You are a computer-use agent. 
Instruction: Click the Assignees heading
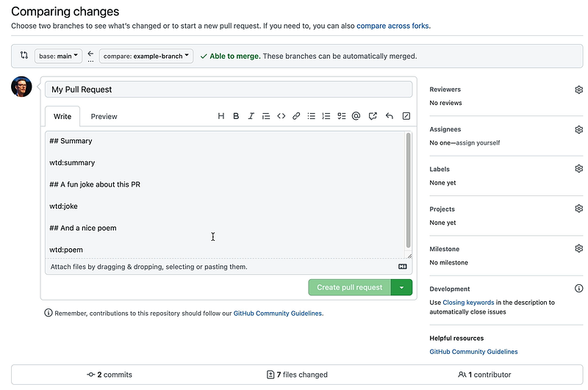[x=445, y=129]
